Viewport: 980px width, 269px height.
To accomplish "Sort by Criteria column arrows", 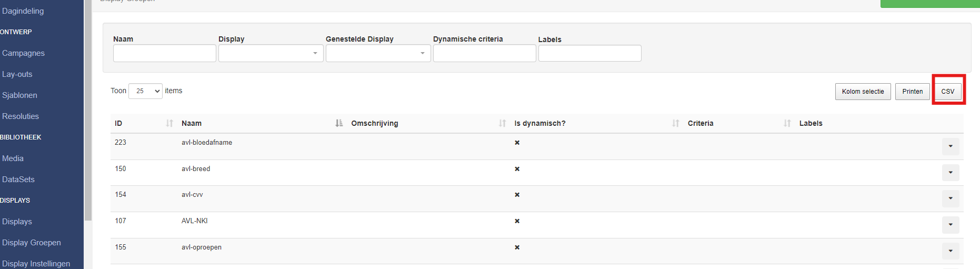I will [787, 123].
